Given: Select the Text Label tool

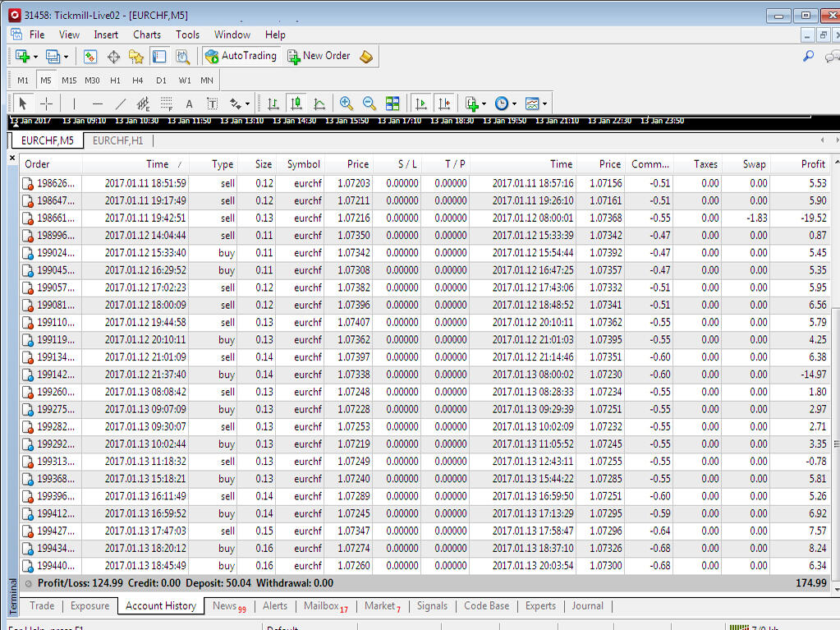Looking at the screenshot, I should click(212, 104).
